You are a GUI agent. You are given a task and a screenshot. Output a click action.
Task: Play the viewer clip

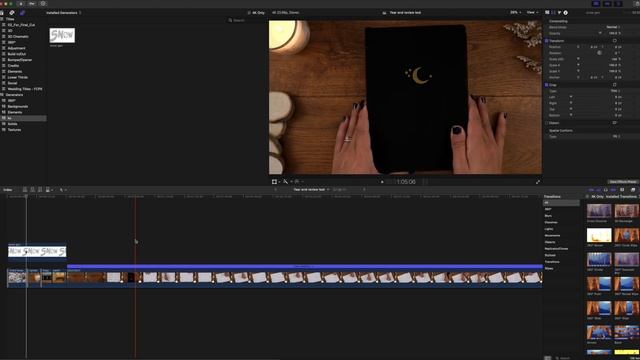[382, 182]
